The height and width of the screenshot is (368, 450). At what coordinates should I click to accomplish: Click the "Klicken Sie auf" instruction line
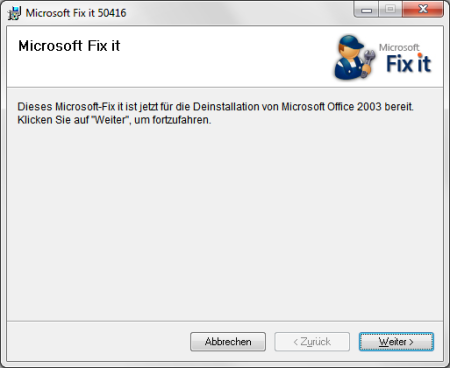pos(114,120)
